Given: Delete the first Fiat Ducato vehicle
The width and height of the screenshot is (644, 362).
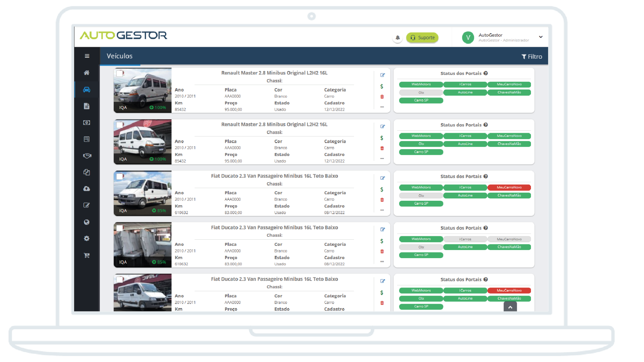Looking at the screenshot, I should tap(382, 200).
